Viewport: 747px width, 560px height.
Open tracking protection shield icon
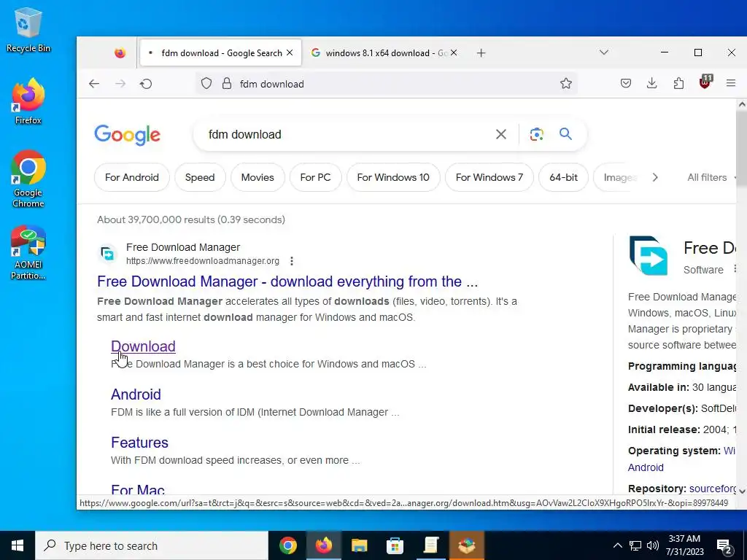pyautogui.click(x=206, y=84)
